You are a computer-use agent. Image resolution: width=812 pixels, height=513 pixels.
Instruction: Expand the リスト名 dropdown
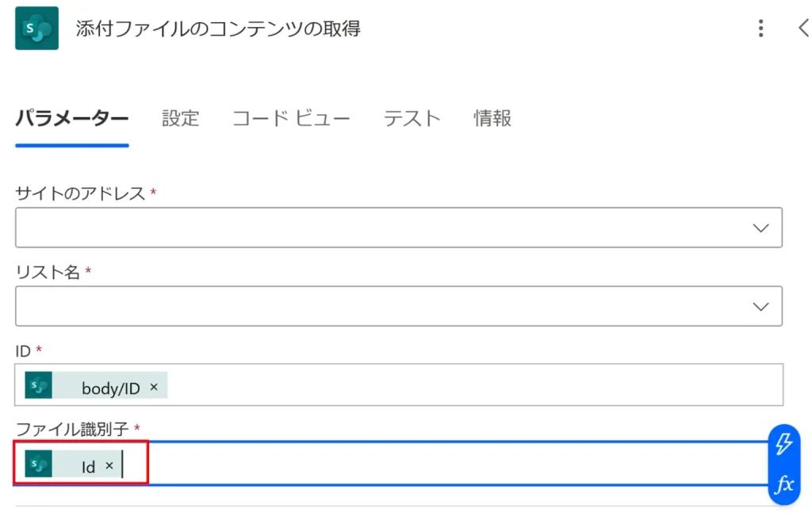(x=760, y=306)
